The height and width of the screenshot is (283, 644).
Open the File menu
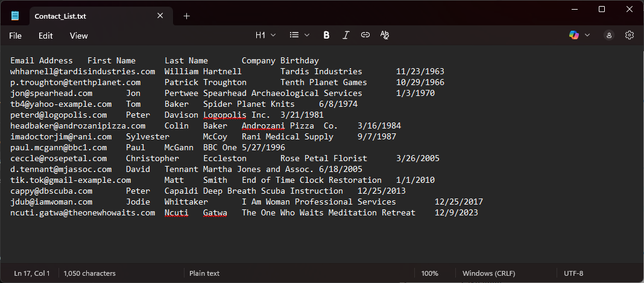(16, 36)
